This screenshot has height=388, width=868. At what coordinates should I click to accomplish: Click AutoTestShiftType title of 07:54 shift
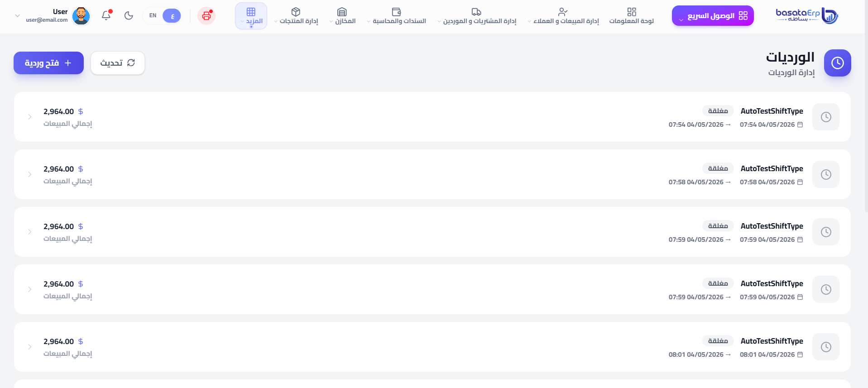click(x=772, y=111)
